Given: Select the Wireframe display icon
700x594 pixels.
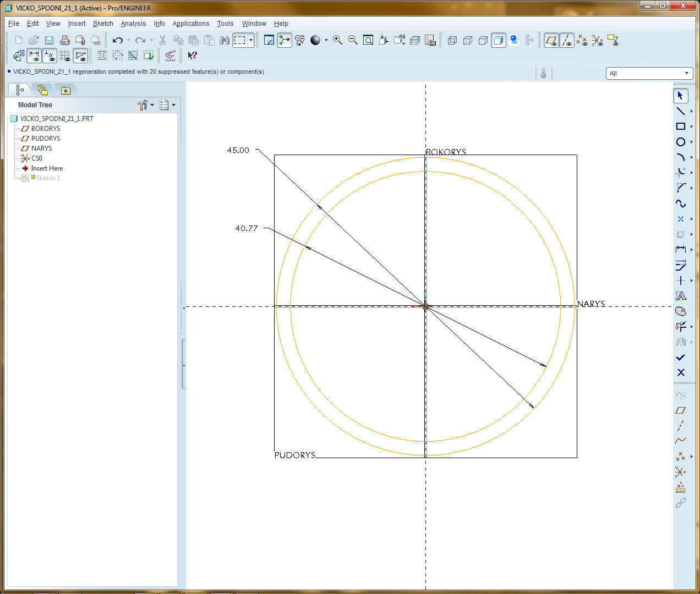Looking at the screenshot, I should (452, 40).
